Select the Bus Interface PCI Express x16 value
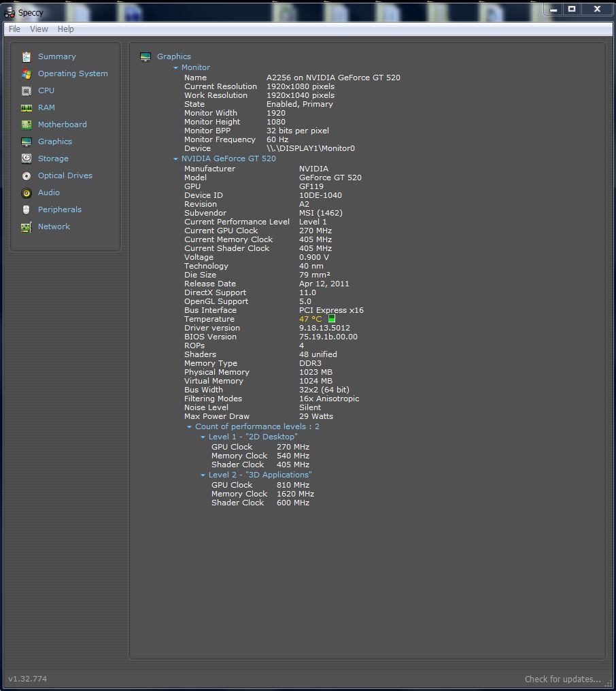Viewport: 616px width, 691px height. pos(331,310)
